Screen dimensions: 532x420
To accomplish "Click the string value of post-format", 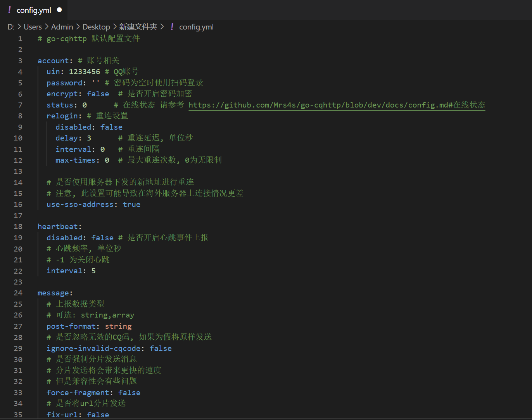I will (118, 326).
